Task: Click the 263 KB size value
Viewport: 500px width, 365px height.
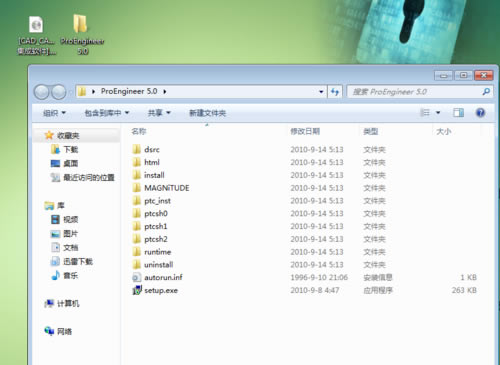Action: 464,290
